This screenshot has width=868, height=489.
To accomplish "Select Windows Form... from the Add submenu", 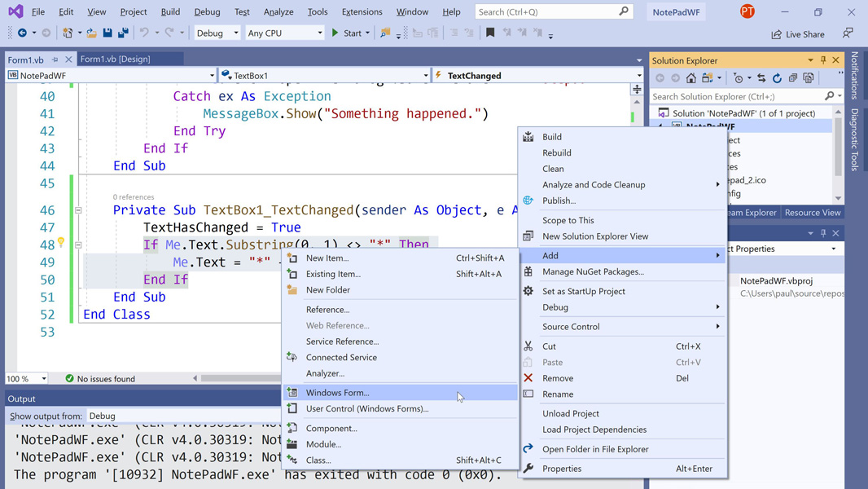I will coord(337,393).
